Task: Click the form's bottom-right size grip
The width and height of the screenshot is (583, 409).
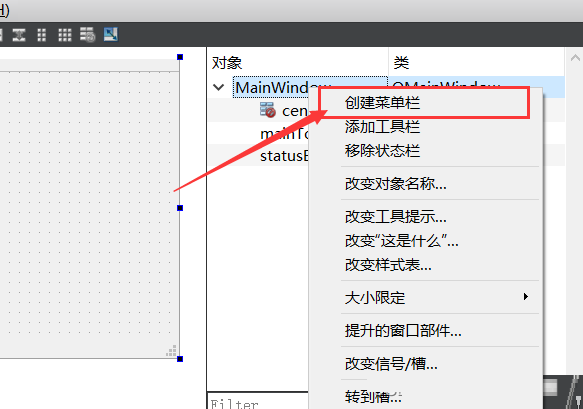Action: pyautogui.click(x=171, y=351)
